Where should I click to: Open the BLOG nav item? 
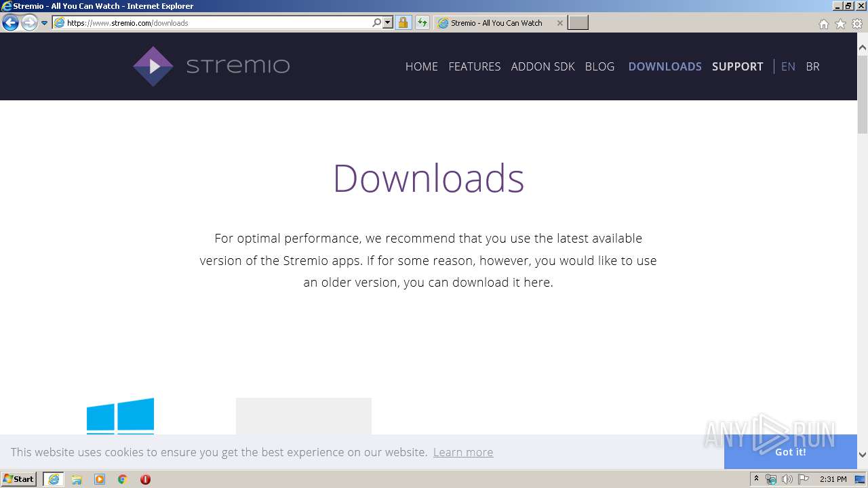600,66
